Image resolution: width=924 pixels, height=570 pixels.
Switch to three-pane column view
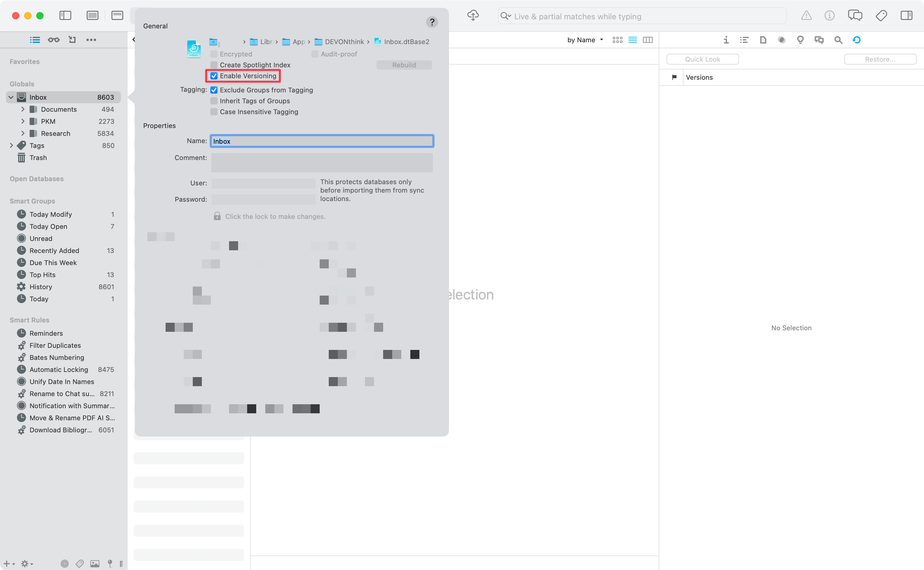(x=648, y=40)
